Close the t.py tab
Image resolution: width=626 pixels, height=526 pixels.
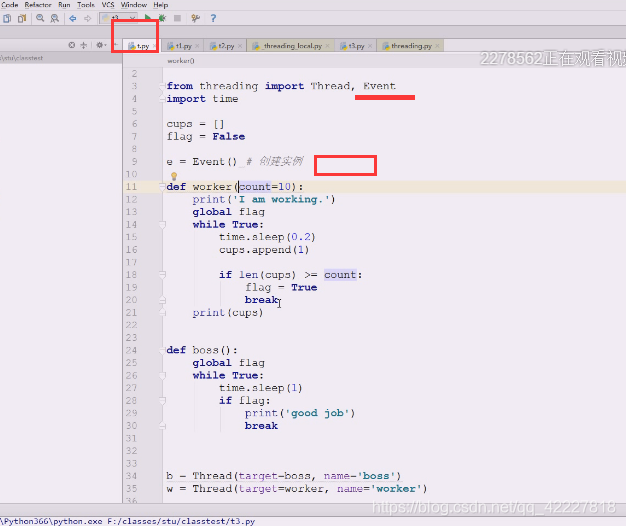click(x=154, y=46)
